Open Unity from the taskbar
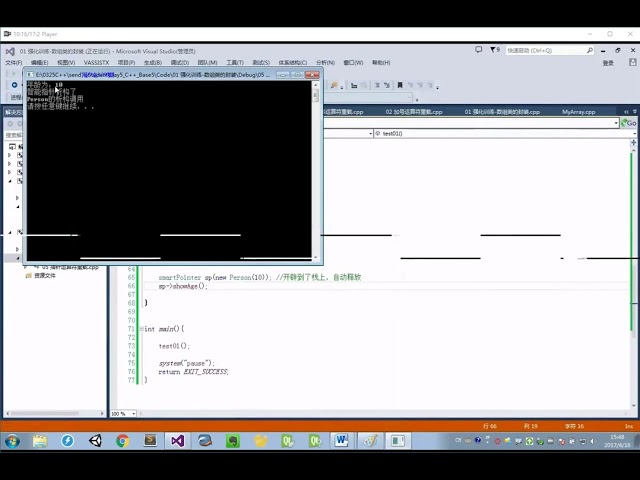 [x=95, y=441]
